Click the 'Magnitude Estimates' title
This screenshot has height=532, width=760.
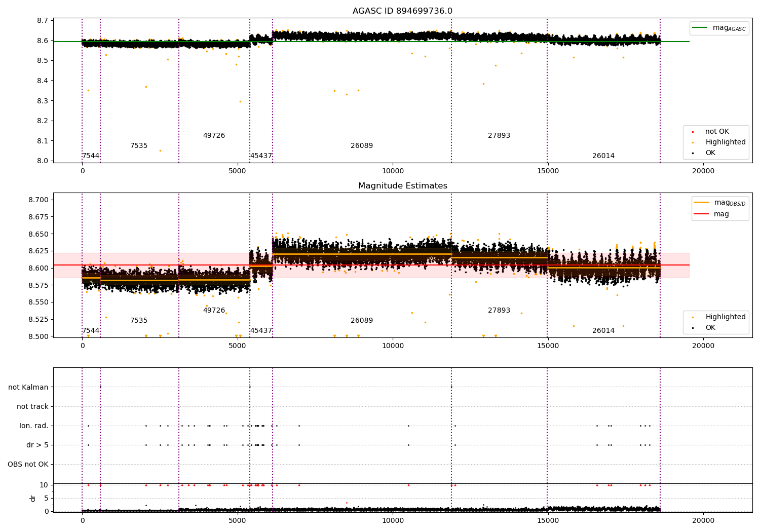[402, 186]
